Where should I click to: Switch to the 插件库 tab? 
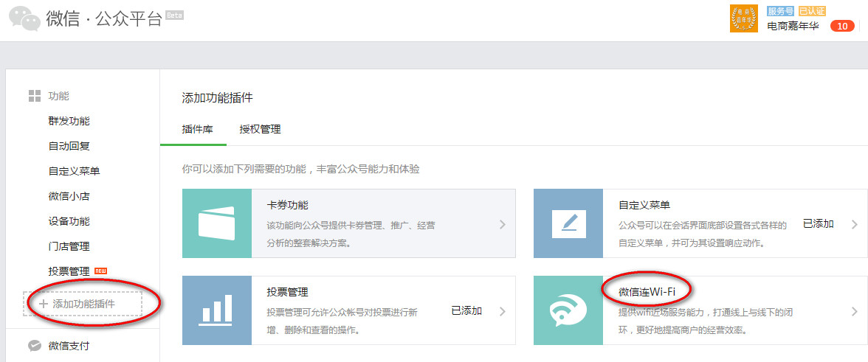point(198,129)
